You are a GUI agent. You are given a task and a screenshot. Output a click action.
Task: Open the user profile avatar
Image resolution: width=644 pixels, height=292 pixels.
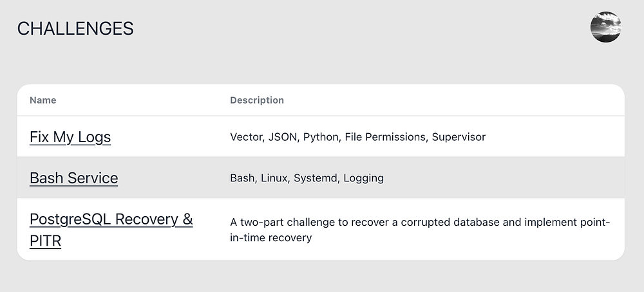[605, 28]
